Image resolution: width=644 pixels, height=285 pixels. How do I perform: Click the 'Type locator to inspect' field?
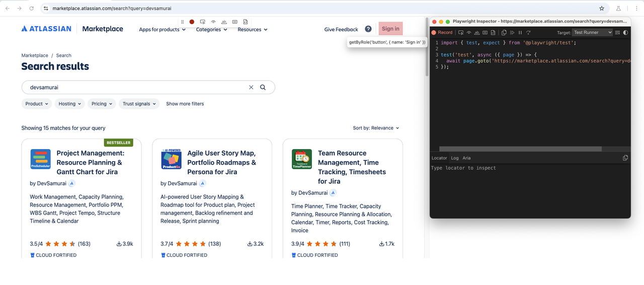[x=530, y=168]
